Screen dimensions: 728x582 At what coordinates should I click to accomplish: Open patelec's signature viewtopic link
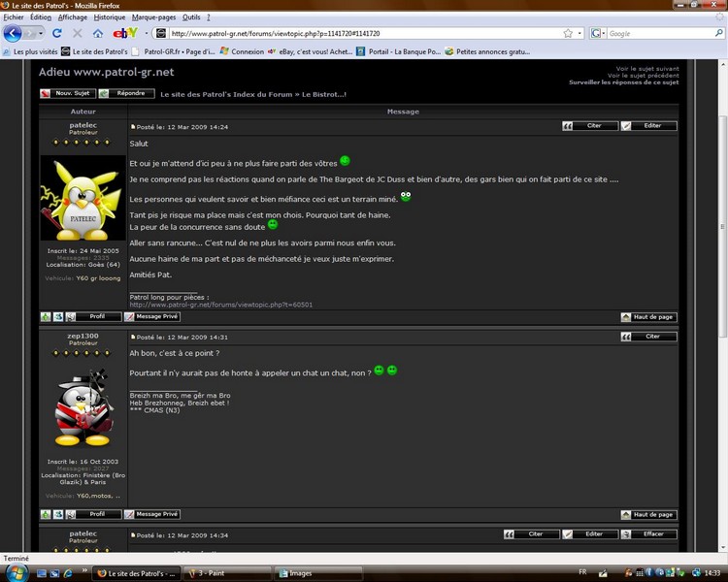[221, 305]
